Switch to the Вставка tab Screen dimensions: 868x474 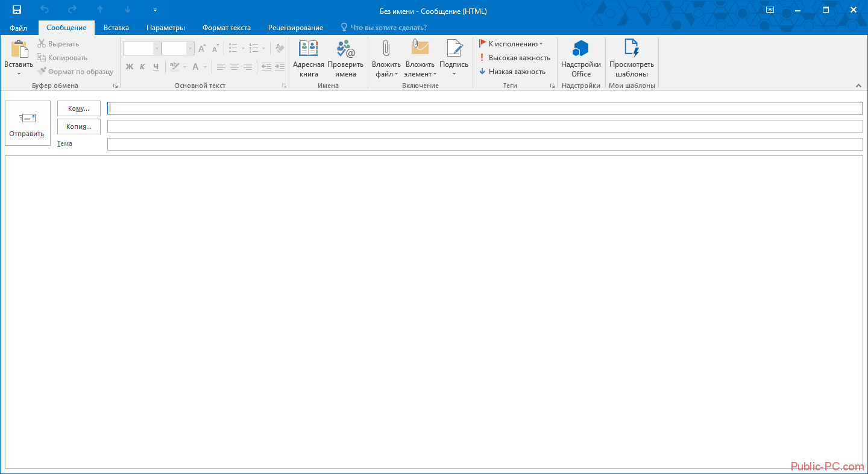[x=116, y=28]
